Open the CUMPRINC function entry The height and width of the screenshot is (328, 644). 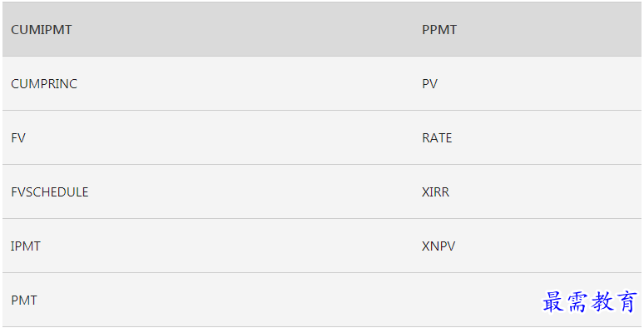[44, 84]
